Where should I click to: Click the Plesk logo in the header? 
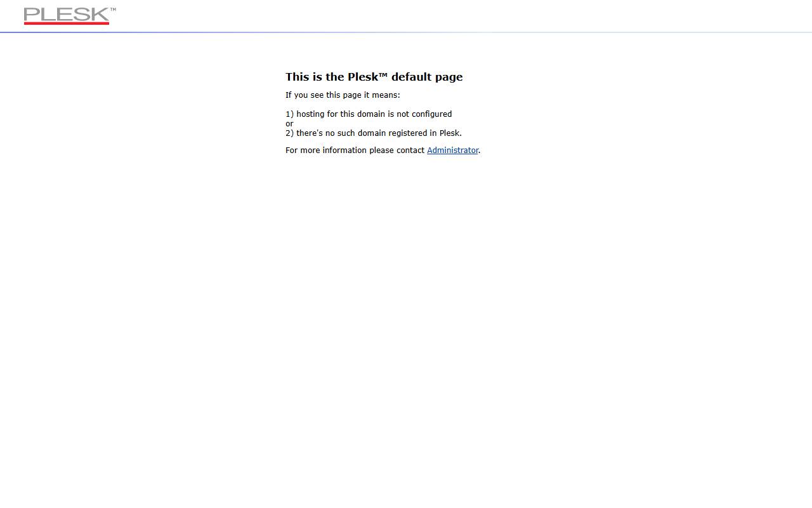[70, 16]
